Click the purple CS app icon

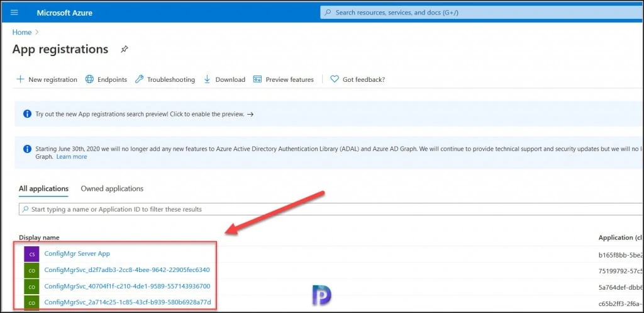[x=31, y=254]
